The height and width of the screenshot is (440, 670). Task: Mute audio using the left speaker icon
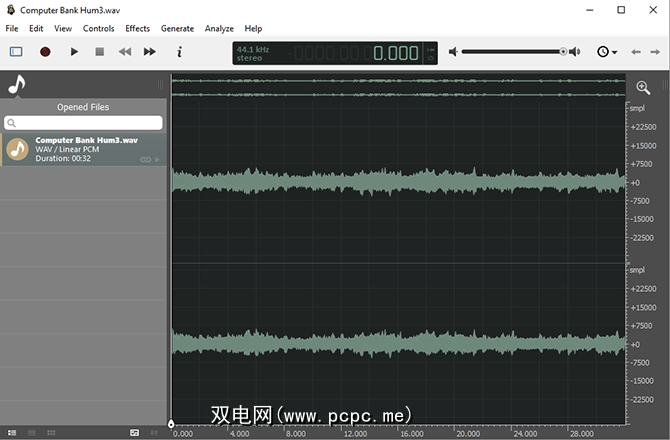tap(453, 52)
